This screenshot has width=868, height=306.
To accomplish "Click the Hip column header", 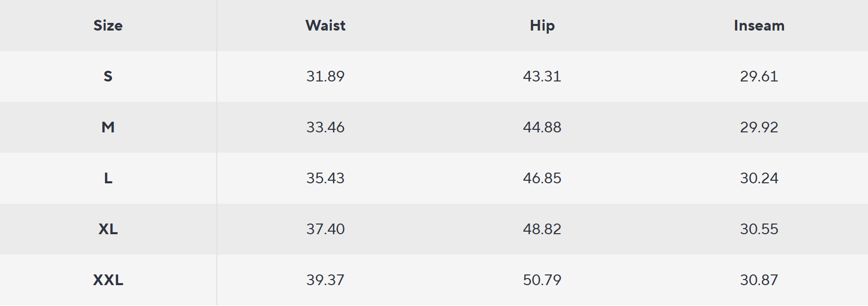I will tap(542, 25).
